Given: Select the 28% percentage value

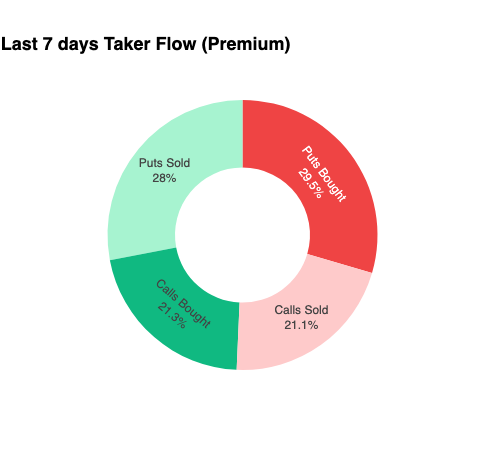Looking at the screenshot, I should [164, 178].
